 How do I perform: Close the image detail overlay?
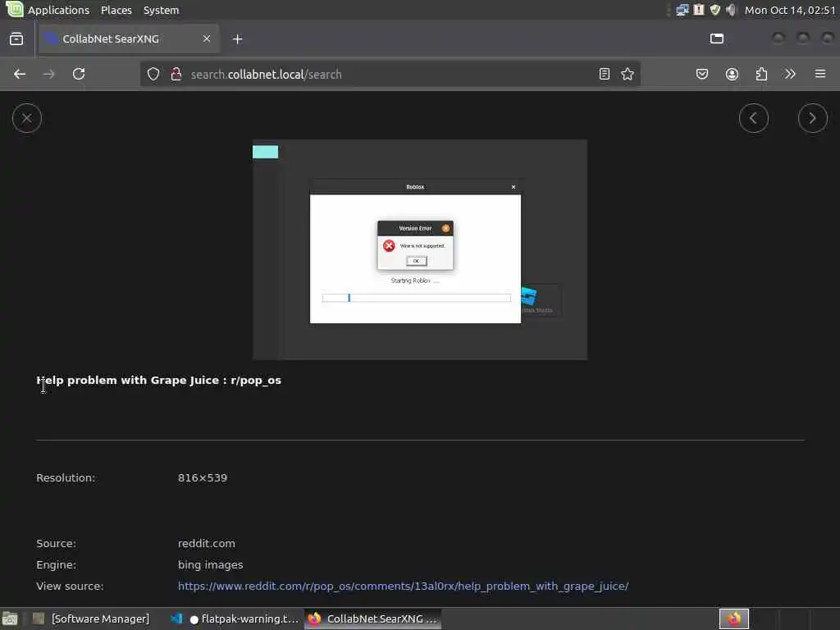[27, 118]
